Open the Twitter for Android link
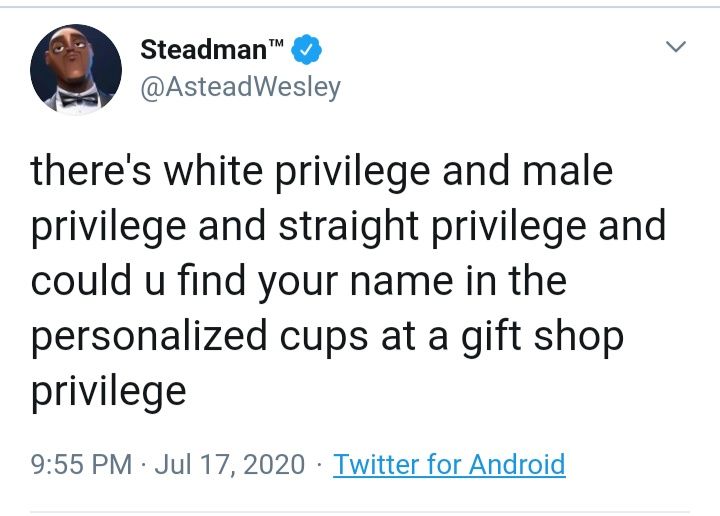The height and width of the screenshot is (516, 720). [449, 464]
